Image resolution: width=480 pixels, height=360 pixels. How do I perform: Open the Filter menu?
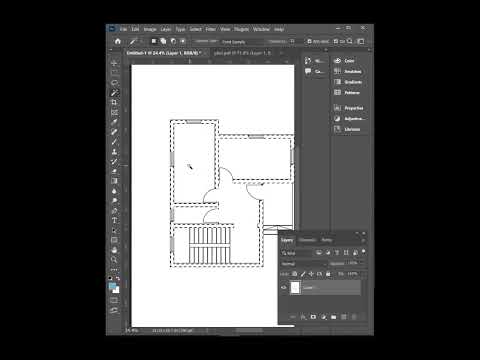[x=211, y=29]
